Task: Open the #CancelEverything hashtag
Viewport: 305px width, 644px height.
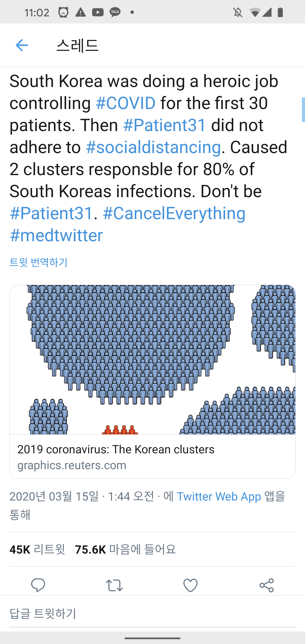Action: tap(174, 213)
